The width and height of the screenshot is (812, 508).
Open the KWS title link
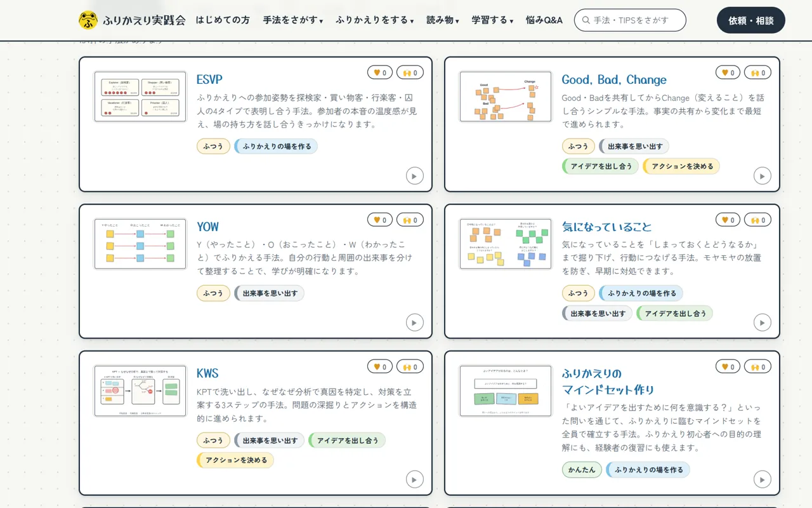tap(207, 373)
